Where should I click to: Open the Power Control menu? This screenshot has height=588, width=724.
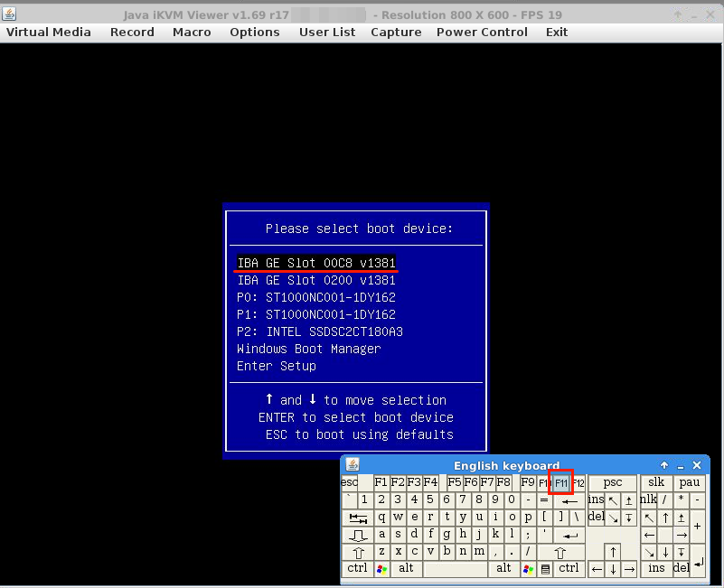(x=482, y=32)
